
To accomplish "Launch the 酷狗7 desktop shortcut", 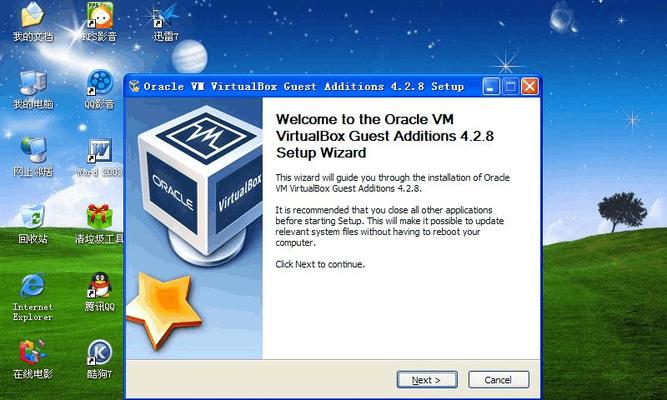I will click(x=100, y=352).
